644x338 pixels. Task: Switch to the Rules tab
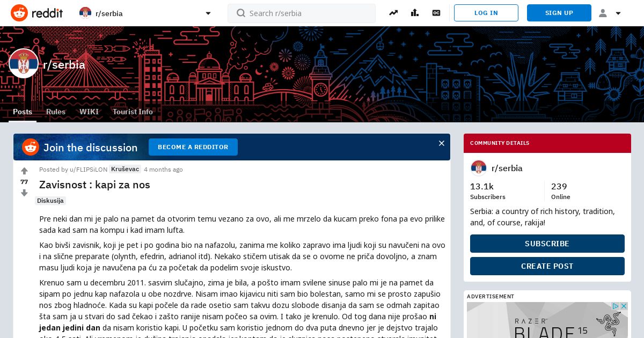tap(56, 112)
